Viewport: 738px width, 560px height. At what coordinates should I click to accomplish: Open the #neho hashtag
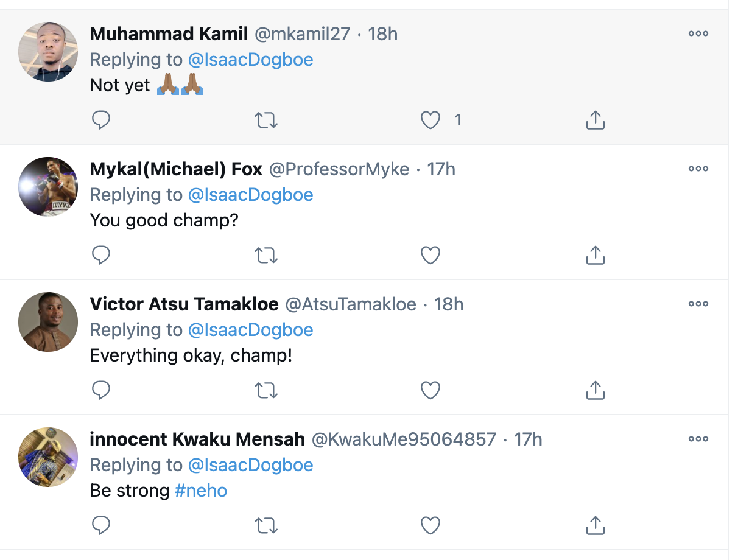pyautogui.click(x=201, y=491)
